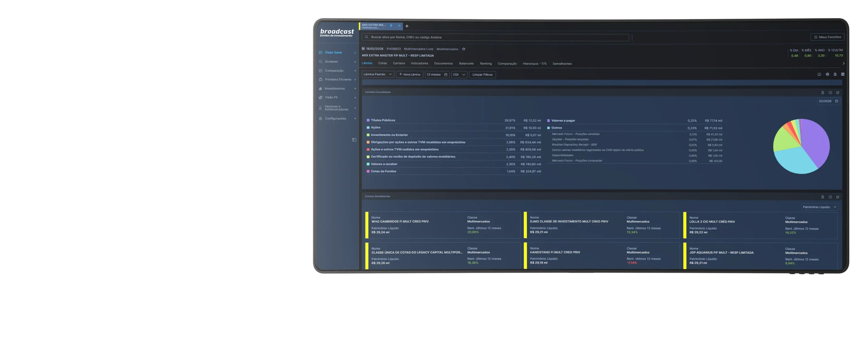This screenshot has height=347, width=868.
Task: Expand Screener submenu in the sidebar
Action: coord(355,62)
